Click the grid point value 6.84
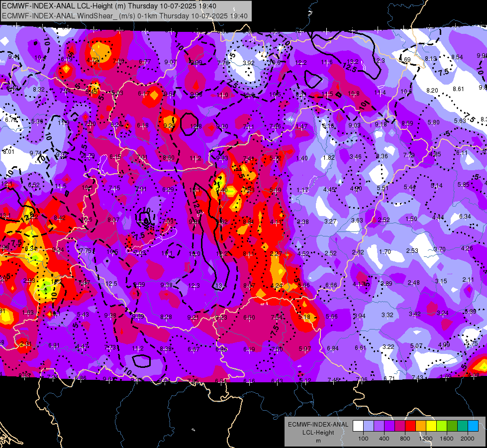This screenshot has height=448, width=487. (333, 348)
